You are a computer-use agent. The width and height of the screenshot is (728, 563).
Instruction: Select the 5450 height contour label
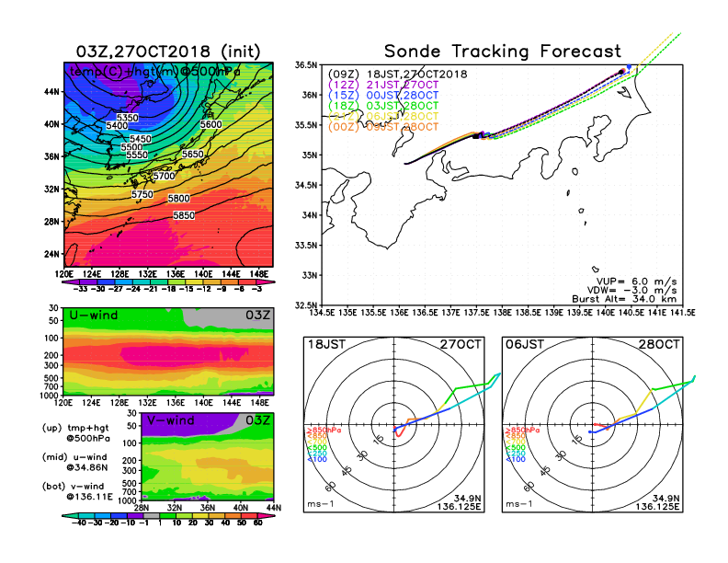point(141,139)
